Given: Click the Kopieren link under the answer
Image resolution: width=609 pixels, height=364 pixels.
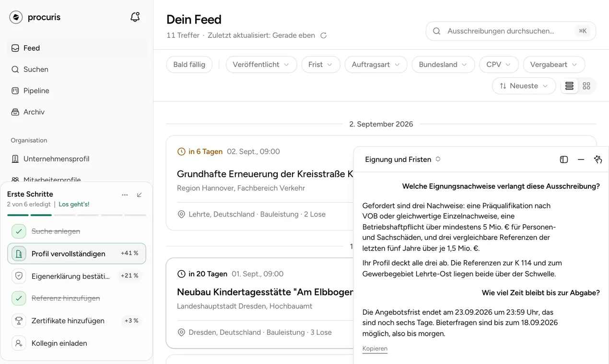Looking at the screenshot, I should point(375,349).
